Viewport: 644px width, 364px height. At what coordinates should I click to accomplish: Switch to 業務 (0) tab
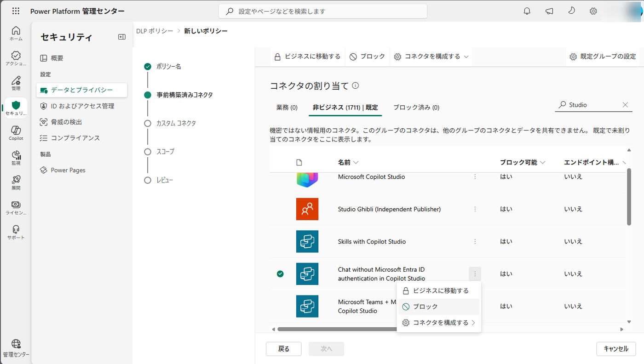(x=287, y=108)
